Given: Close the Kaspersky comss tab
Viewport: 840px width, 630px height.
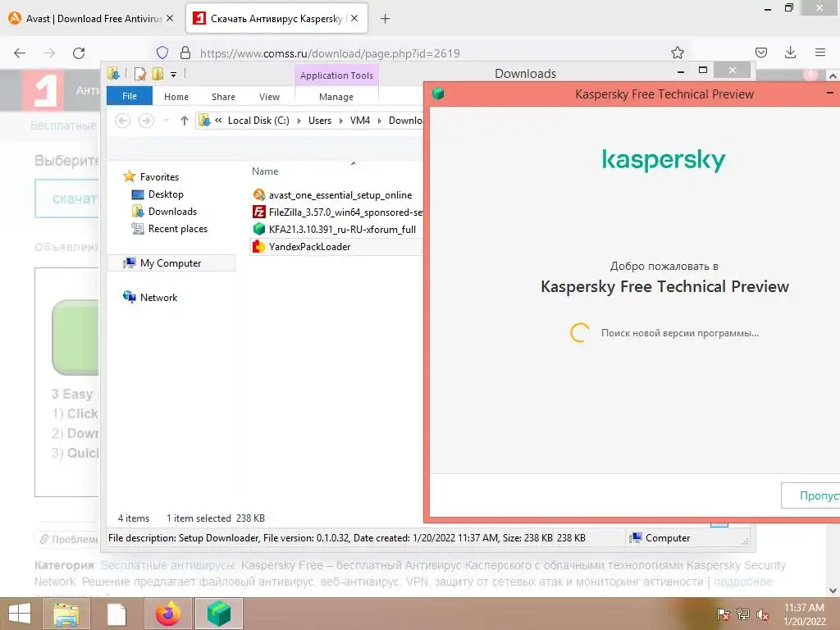Looking at the screenshot, I should pyautogui.click(x=354, y=18).
